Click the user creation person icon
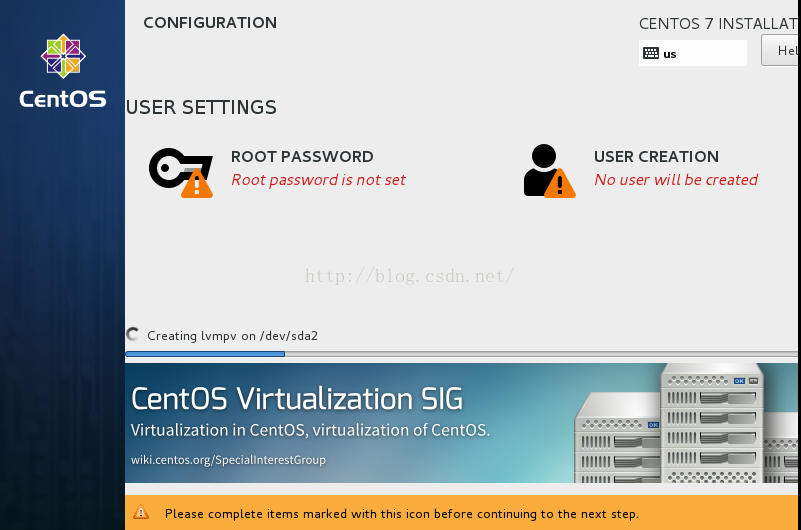801x530 pixels. tap(549, 171)
